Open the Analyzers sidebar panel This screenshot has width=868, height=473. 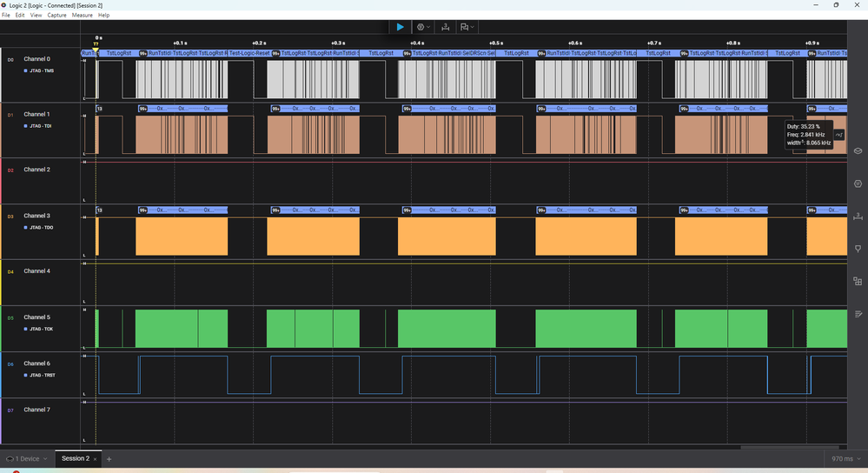tap(858, 183)
